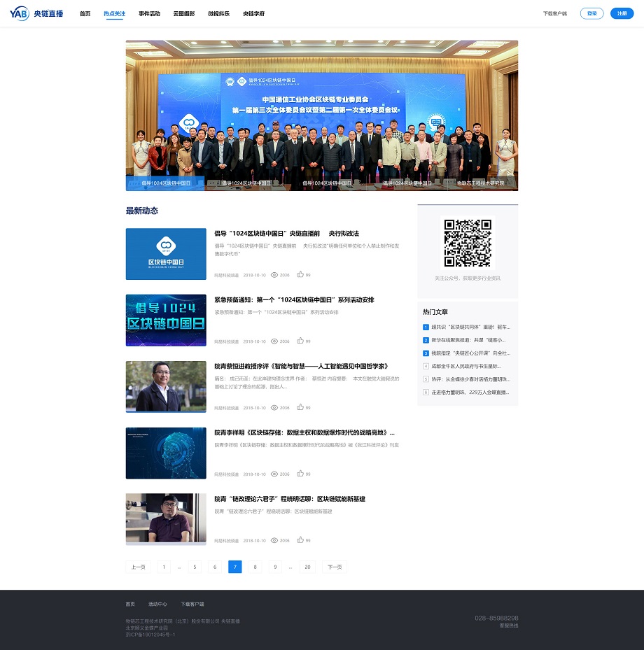This screenshot has width=644, height=650.
Task: Open the 事件活动 nav item
Action: (149, 14)
